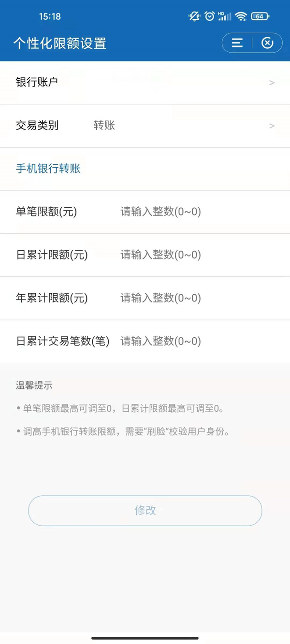The height and width of the screenshot is (644, 290).
Task: Tap the circled X close icon
Action: tap(267, 43)
